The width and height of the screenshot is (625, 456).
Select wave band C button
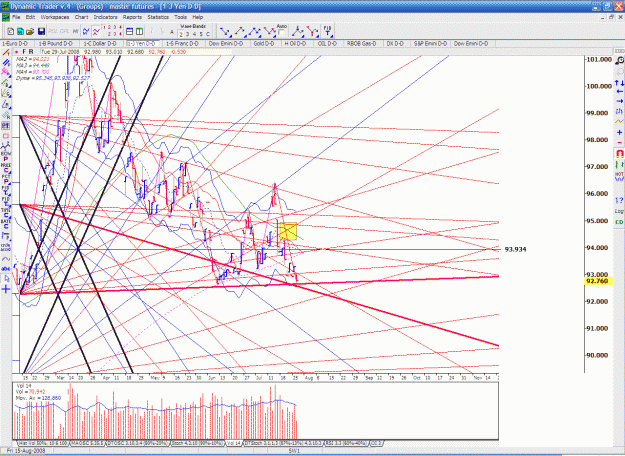pos(208,34)
